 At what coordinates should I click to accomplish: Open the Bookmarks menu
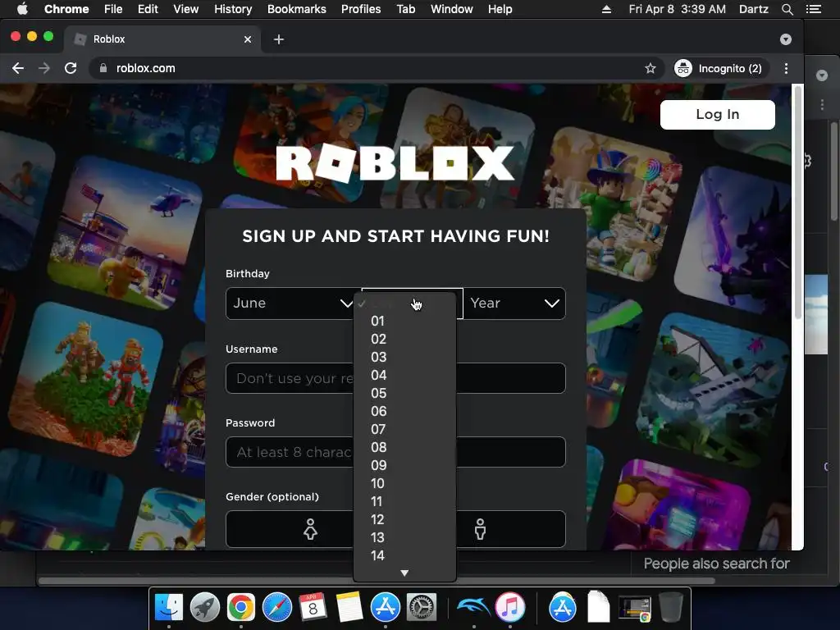coord(297,9)
